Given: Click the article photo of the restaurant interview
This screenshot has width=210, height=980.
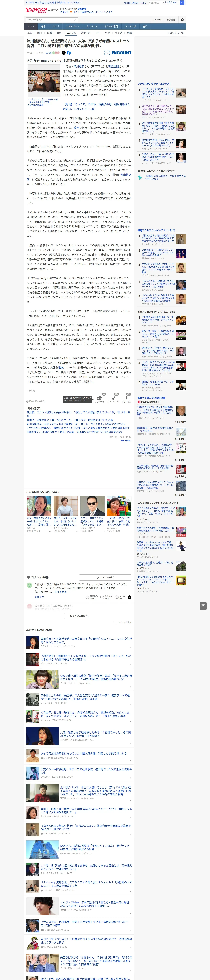Looking at the screenshot, I should (x=44, y=81).
